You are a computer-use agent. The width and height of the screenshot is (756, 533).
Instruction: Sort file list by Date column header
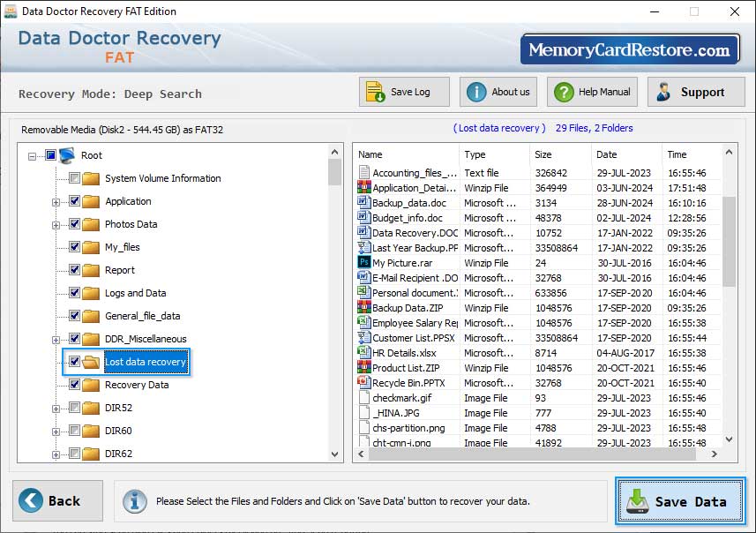[x=626, y=154]
